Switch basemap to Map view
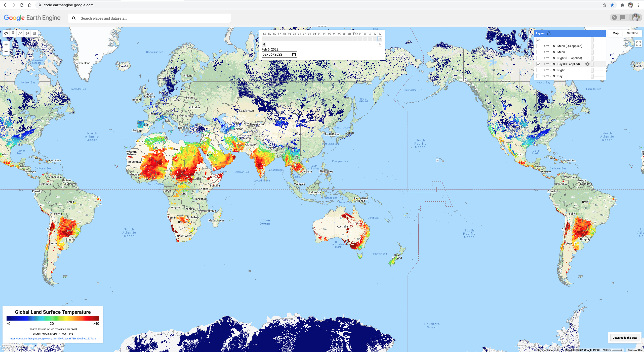Screen dimensions: 644x352 (615, 33)
